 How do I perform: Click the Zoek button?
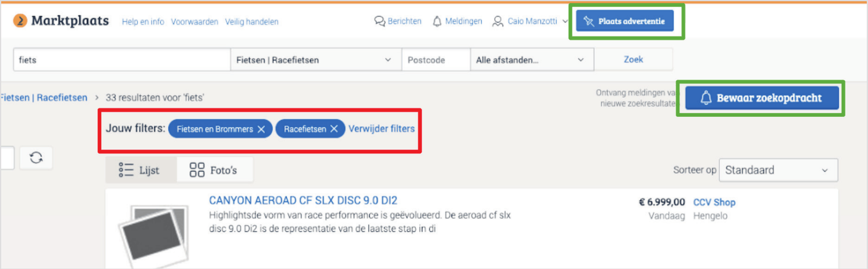click(x=633, y=60)
